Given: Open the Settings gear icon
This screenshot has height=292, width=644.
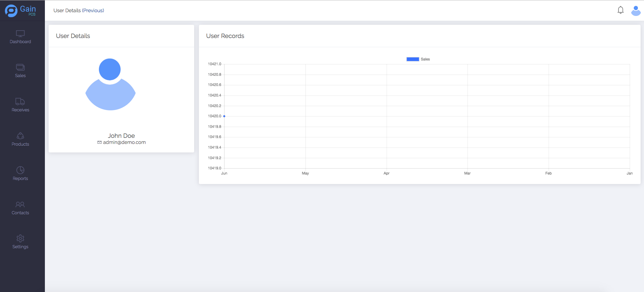Looking at the screenshot, I should point(20,238).
